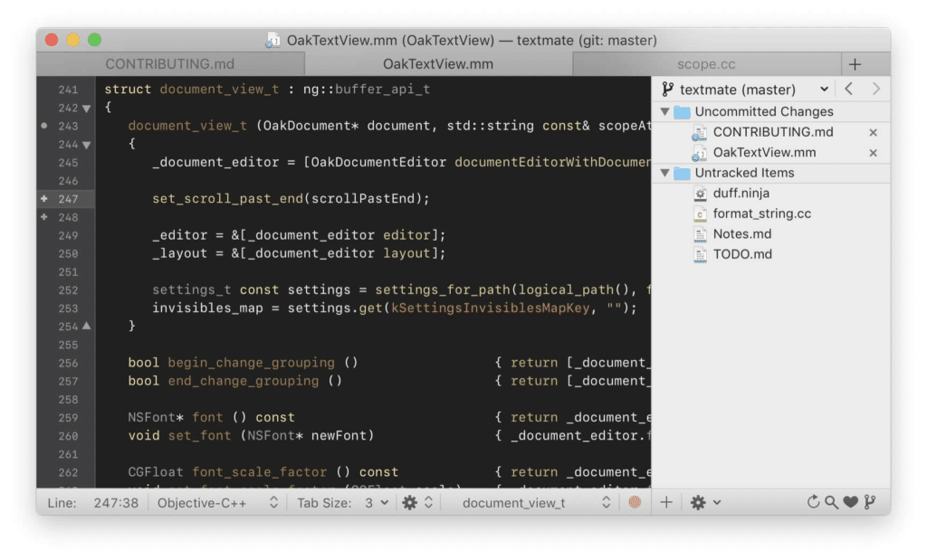Collapse the Untracked Items section
This screenshot has height=560, width=927.
pyautogui.click(x=666, y=172)
